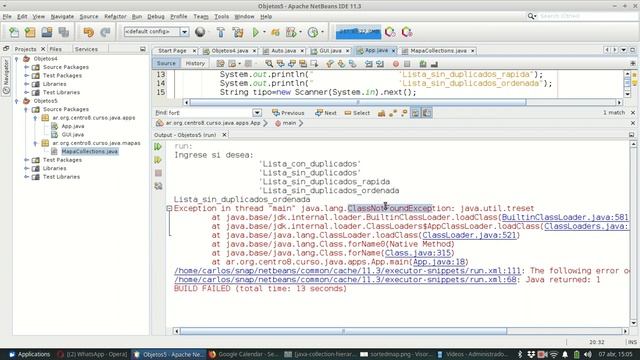The image size is (640, 360).
Task: Open the run.xml:111 link
Action: click(347, 271)
